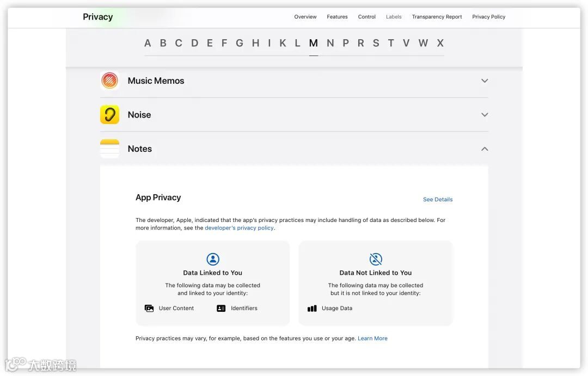Jump to letter N in index
Image resolution: width=588 pixels, height=376 pixels.
[330, 43]
